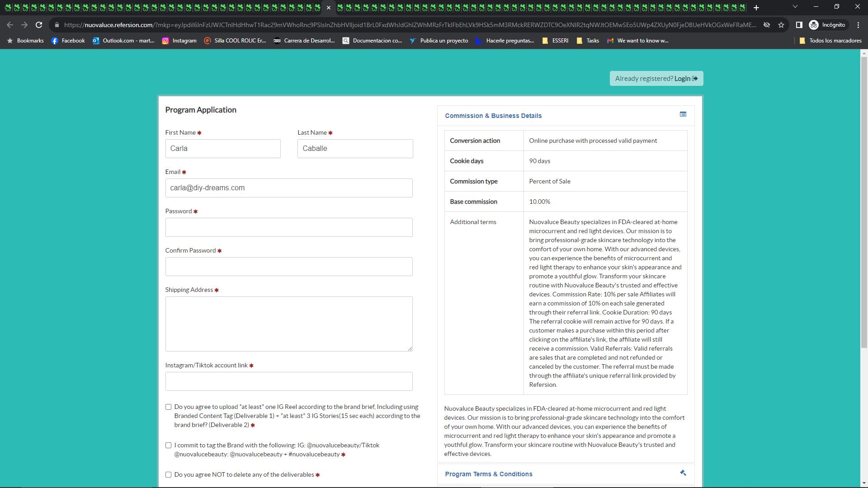Open the Outlook.com bookmark

123,41
